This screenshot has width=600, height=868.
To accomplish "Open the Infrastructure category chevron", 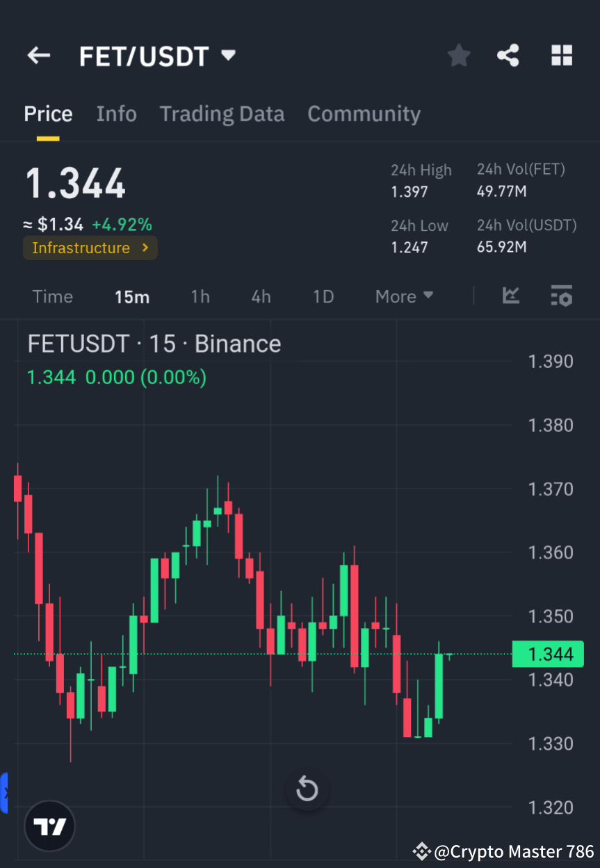I will click(144, 248).
